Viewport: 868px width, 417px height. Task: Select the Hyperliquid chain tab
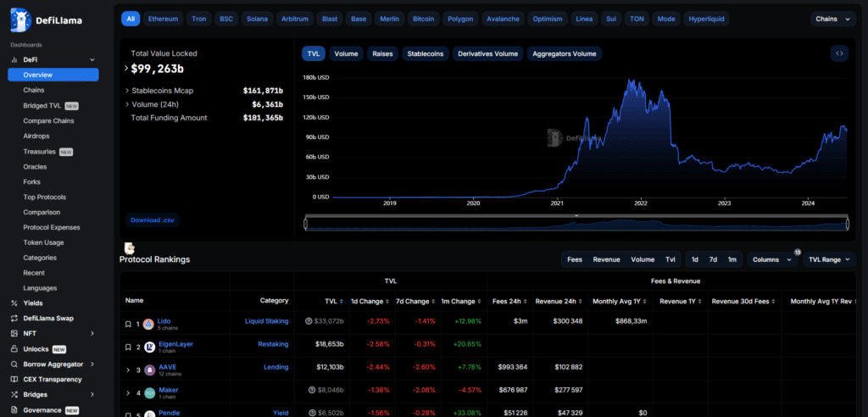point(706,19)
